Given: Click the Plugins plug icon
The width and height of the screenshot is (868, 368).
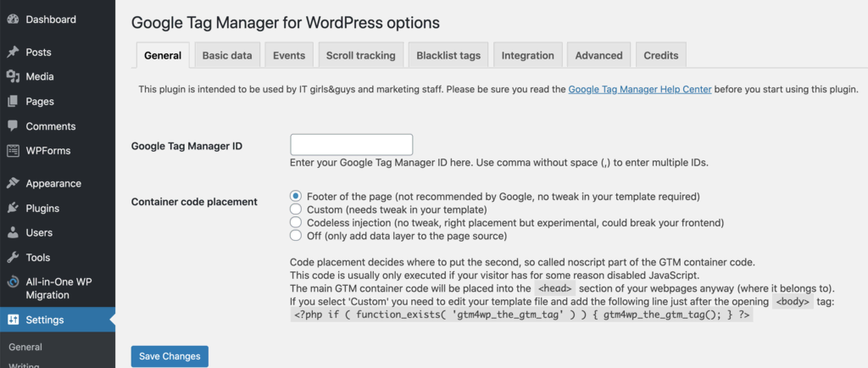Looking at the screenshot, I should (13, 208).
